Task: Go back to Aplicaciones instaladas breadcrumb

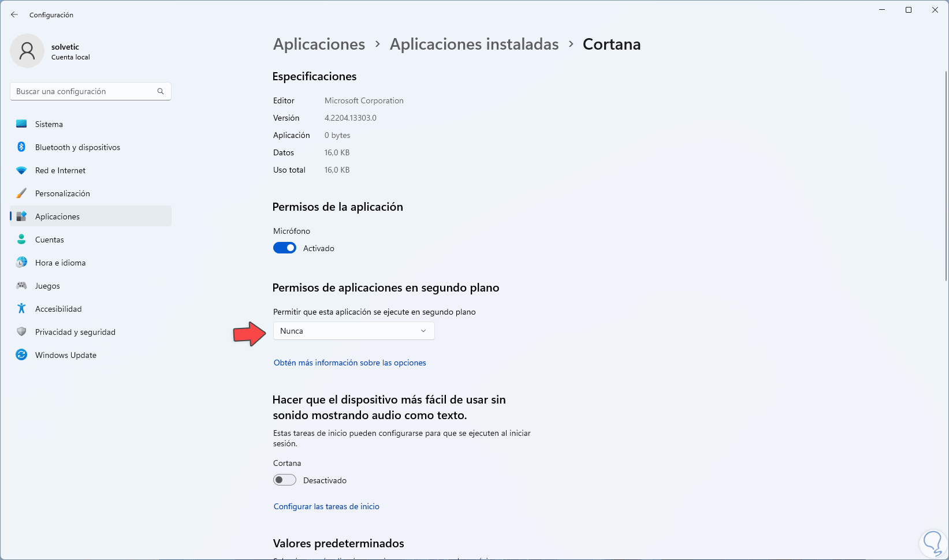Action: pyautogui.click(x=474, y=44)
